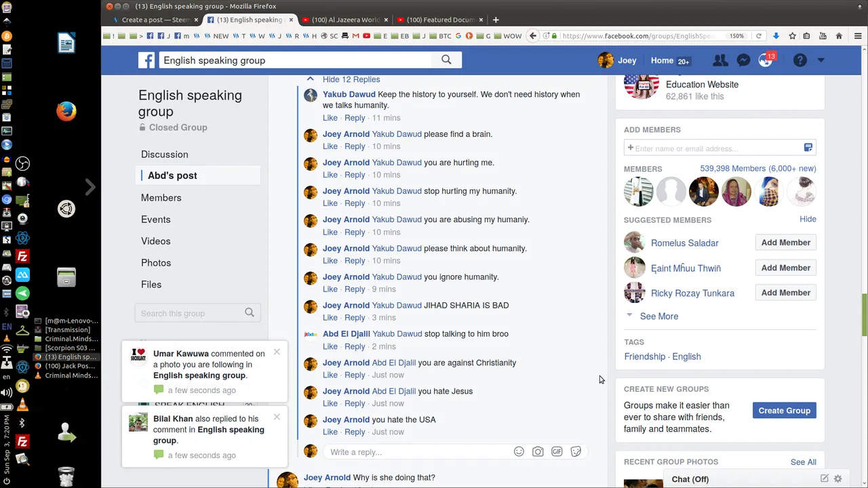Viewport: 868px width, 488px height.
Task: Open Notifications globe with 13 badge
Action: click(x=766, y=60)
